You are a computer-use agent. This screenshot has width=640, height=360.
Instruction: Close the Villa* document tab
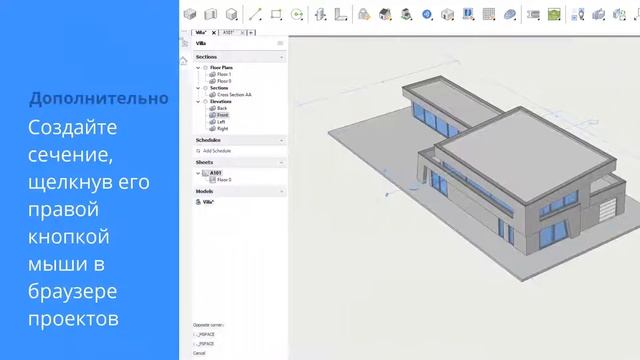click(213, 33)
